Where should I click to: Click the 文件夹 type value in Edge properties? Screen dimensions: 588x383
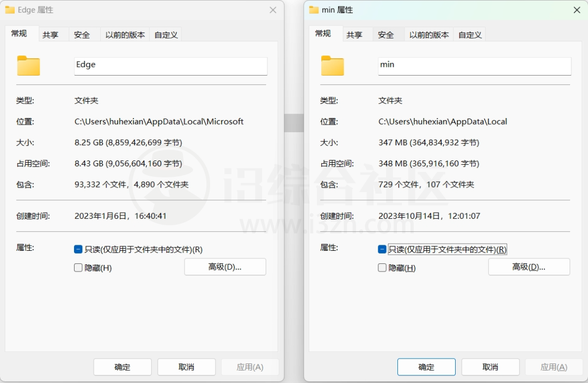86,101
